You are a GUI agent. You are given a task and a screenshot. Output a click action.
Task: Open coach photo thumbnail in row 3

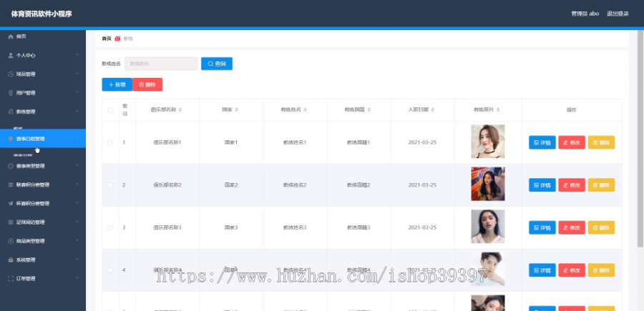coord(488,227)
